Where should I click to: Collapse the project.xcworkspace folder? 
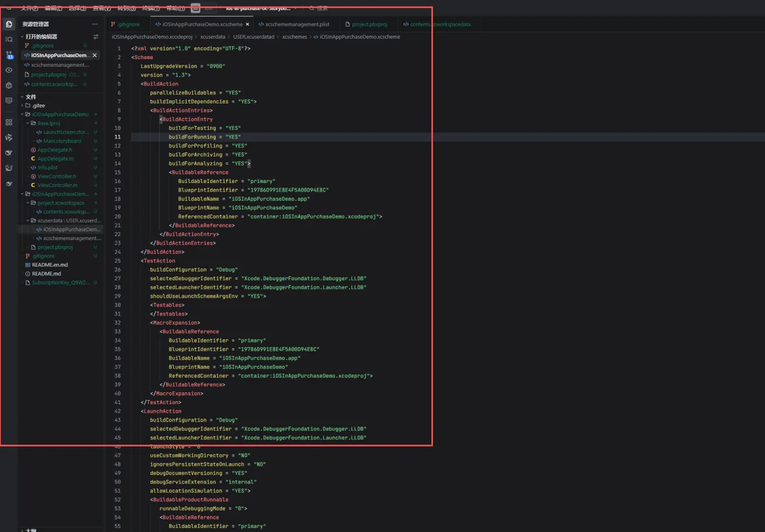[27, 203]
